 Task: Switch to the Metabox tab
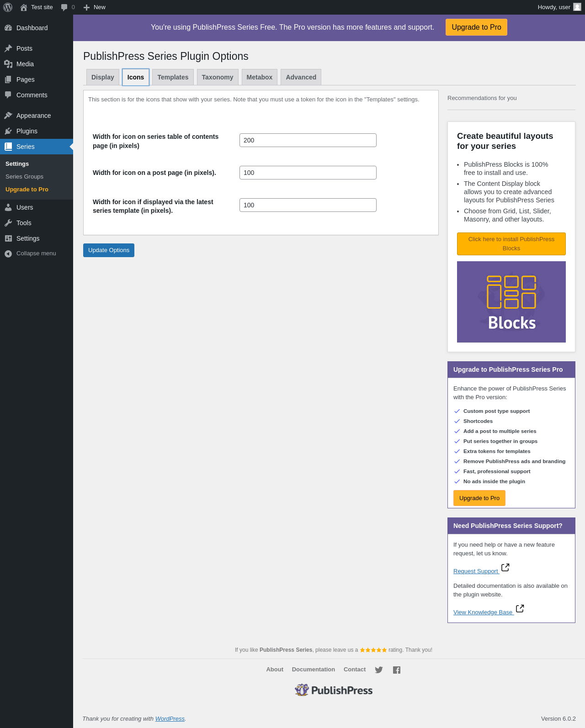pyautogui.click(x=260, y=77)
